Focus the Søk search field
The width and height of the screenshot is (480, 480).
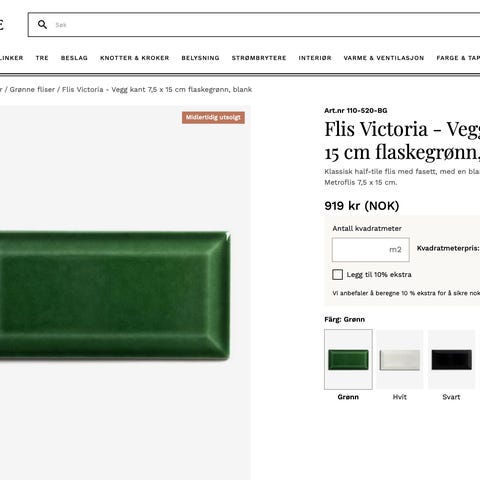pyautogui.click(x=254, y=25)
